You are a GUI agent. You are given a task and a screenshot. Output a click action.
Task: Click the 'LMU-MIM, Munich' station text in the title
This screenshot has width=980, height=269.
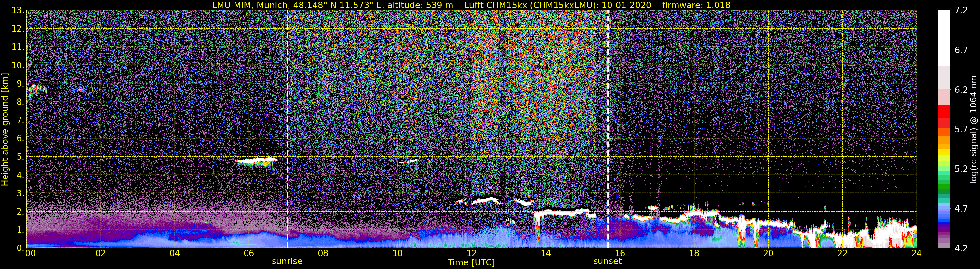[250, 5]
